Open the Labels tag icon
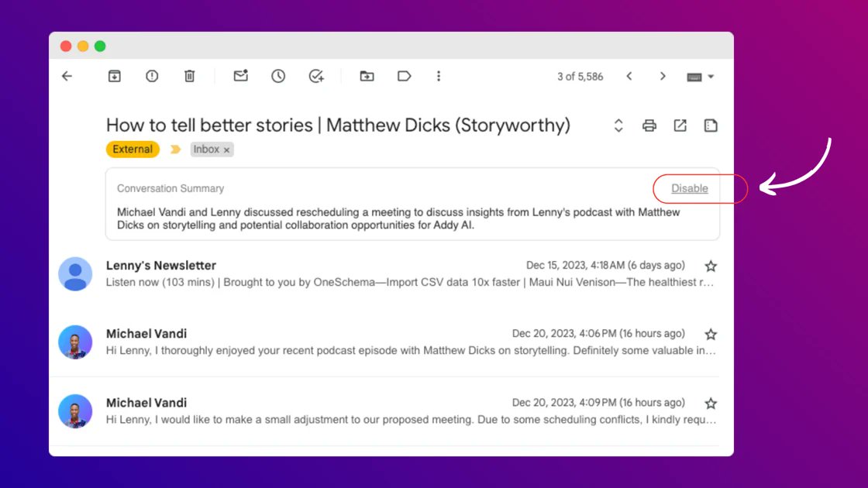 pos(404,77)
